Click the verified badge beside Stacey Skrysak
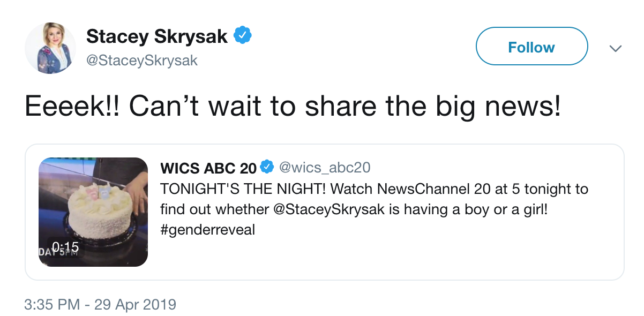 point(243,36)
